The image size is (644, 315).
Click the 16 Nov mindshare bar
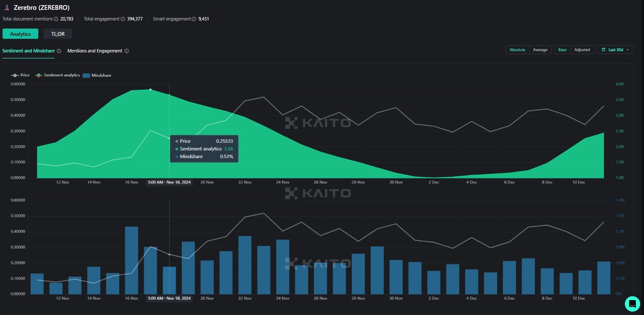[x=132, y=260]
